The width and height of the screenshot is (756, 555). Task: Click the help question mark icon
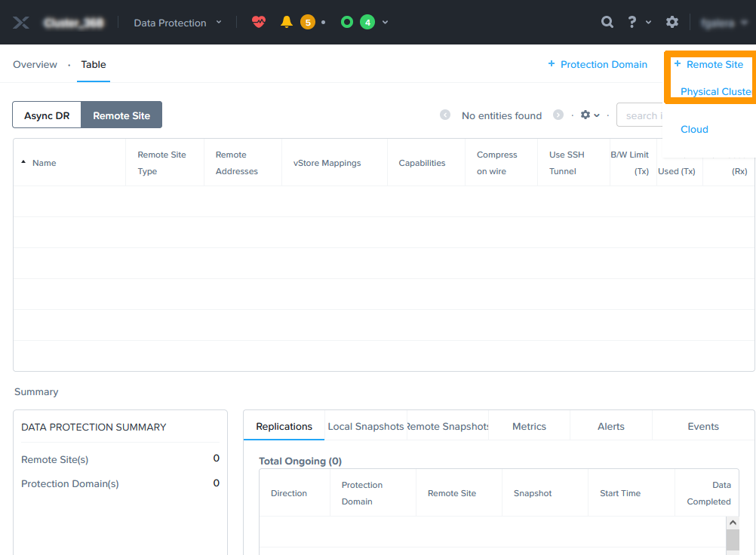click(632, 23)
